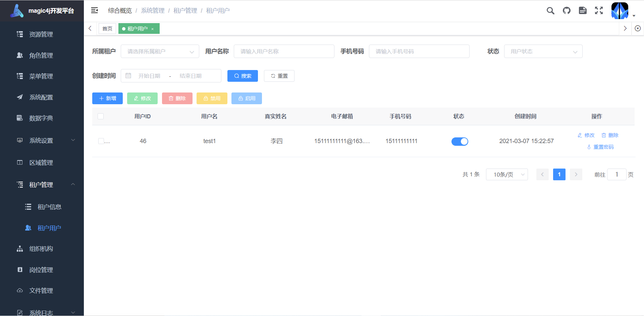Open 系统配置 in sidebar

42,97
